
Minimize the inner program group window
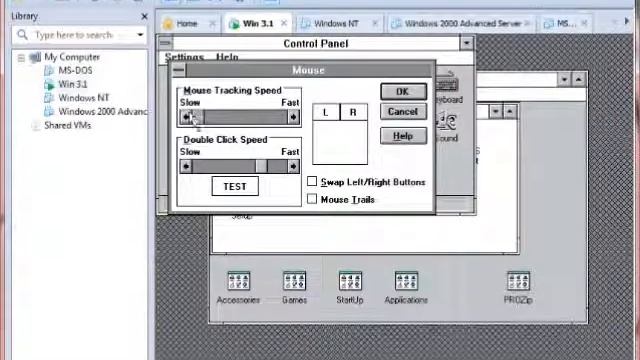496,111
